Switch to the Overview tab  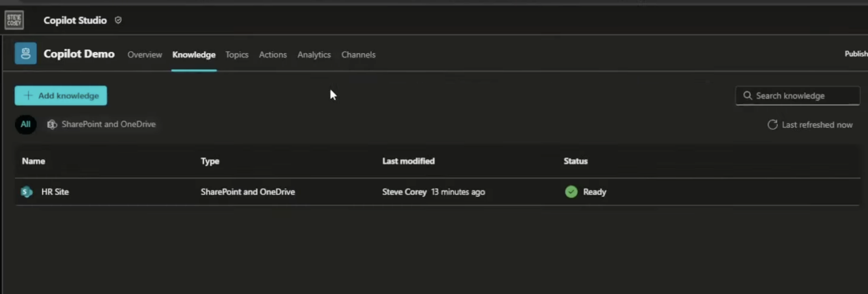[x=145, y=55]
